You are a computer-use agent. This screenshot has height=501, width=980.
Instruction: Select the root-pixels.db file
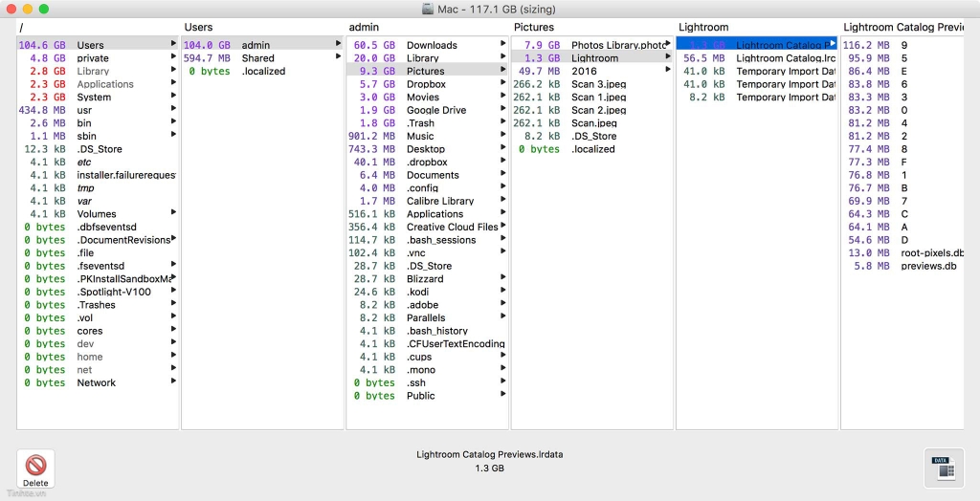coord(903,253)
